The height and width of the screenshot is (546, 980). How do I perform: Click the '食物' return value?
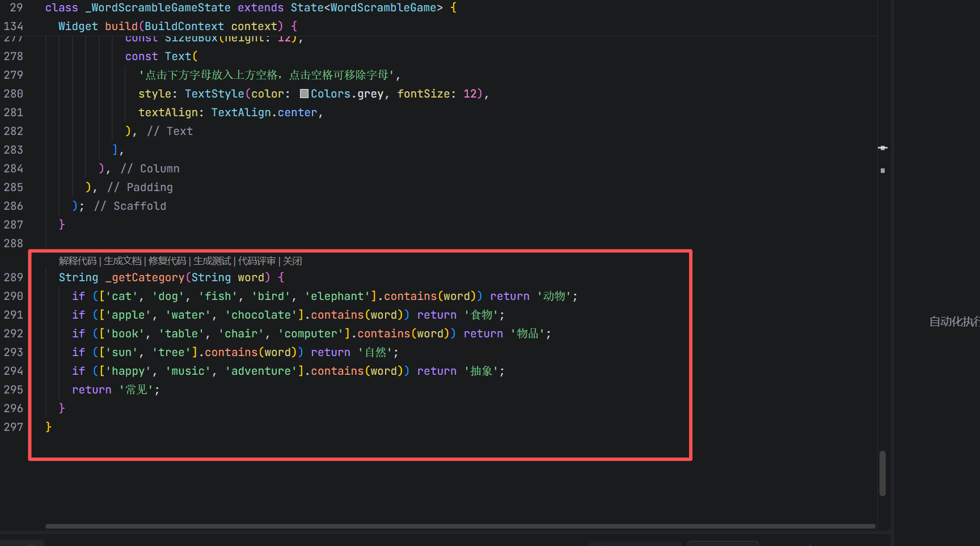(x=481, y=315)
